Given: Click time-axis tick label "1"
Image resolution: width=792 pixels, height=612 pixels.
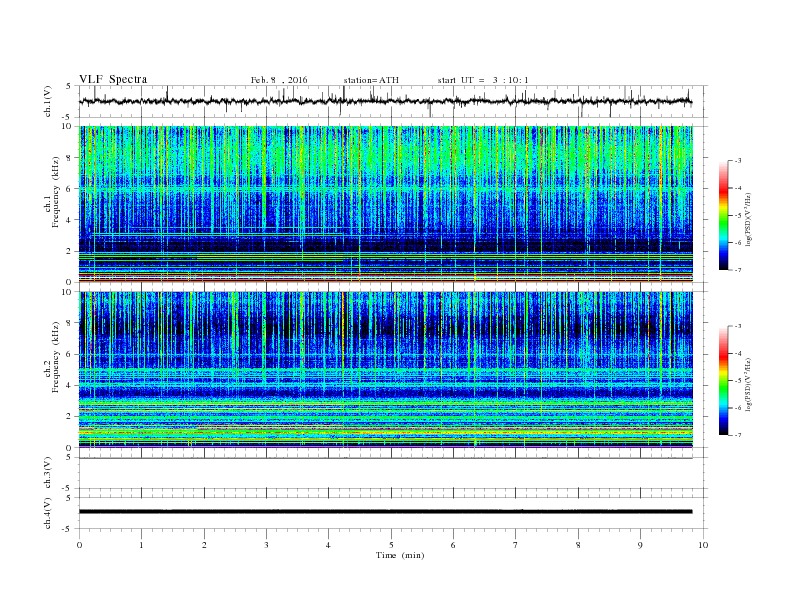Looking at the screenshot, I should click(x=141, y=545).
